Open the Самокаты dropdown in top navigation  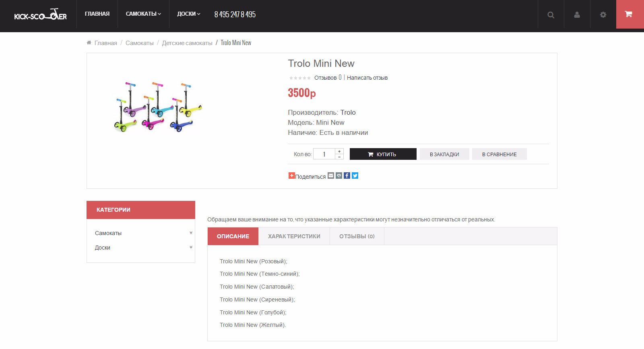[143, 14]
